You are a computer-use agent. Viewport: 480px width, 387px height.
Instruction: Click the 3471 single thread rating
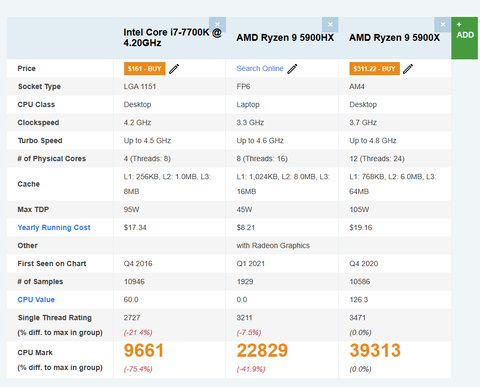pos(357,317)
